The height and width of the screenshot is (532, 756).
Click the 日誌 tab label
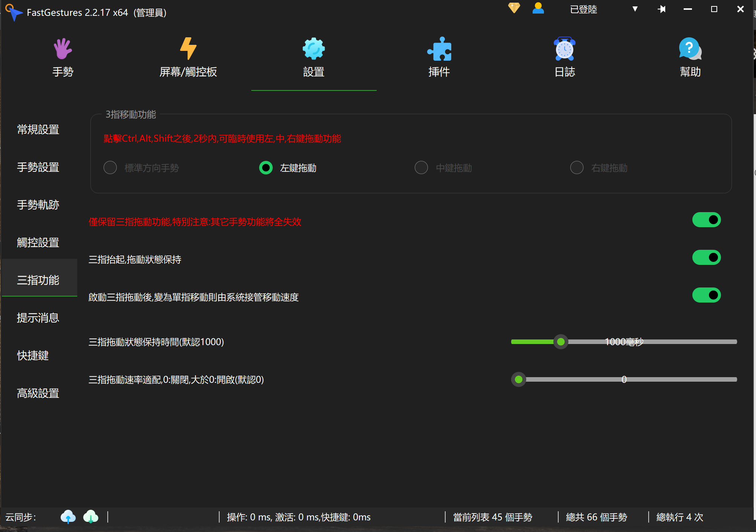pos(565,72)
